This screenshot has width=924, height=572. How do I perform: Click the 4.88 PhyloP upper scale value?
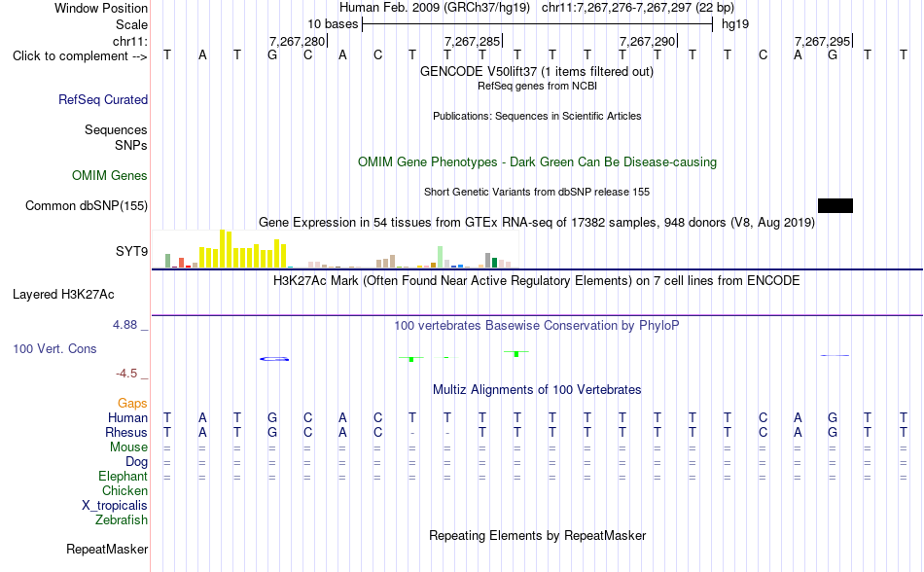pyautogui.click(x=124, y=325)
